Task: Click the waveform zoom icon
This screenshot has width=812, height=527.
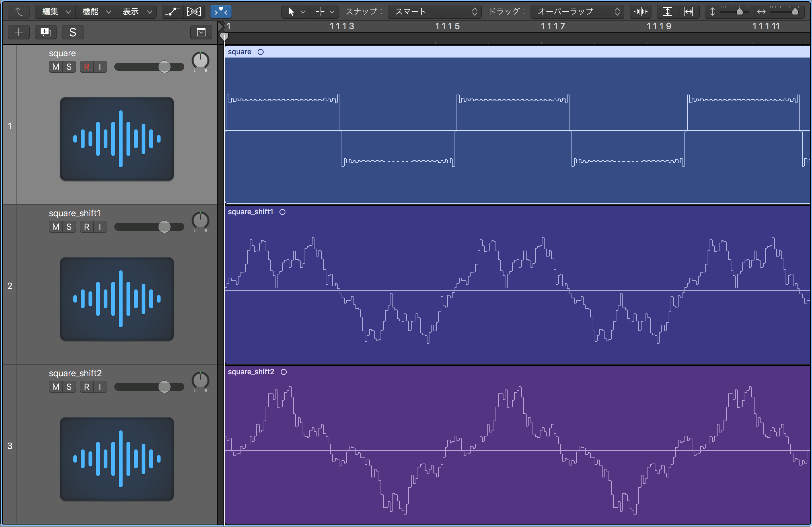Action: (641, 12)
